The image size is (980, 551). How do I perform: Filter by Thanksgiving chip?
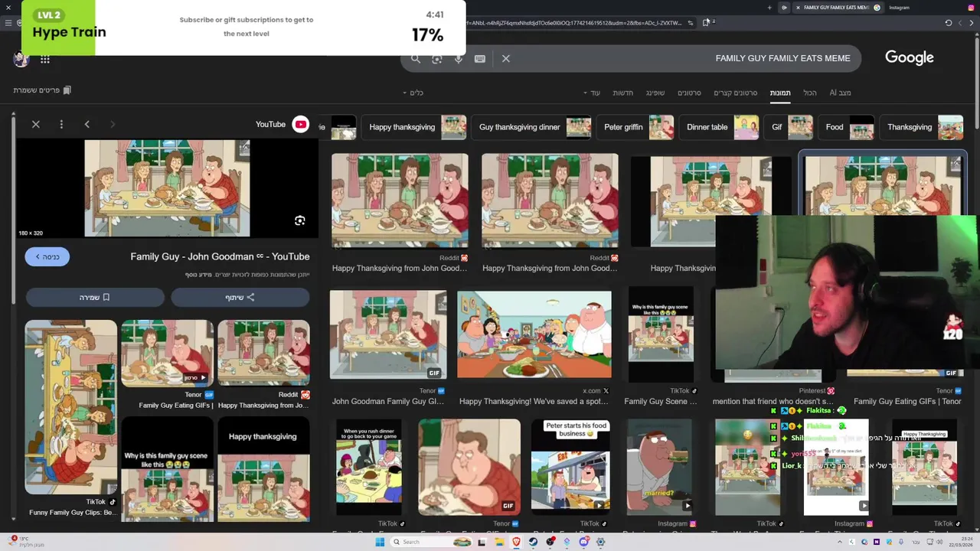(x=923, y=127)
